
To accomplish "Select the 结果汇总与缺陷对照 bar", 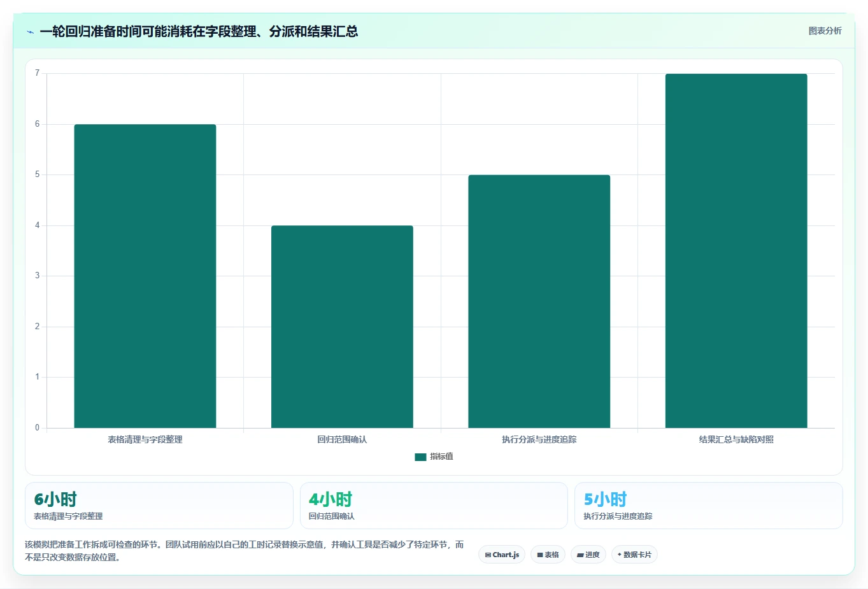I will (736, 251).
